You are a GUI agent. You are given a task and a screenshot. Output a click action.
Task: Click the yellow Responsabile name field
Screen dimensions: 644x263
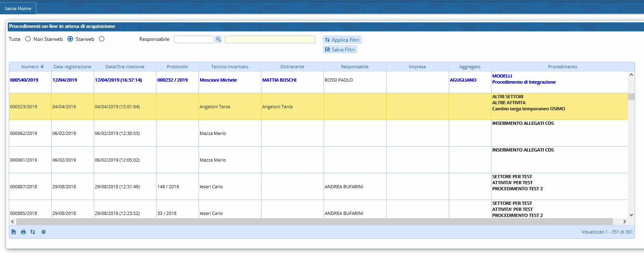click(x=270, y=39)
